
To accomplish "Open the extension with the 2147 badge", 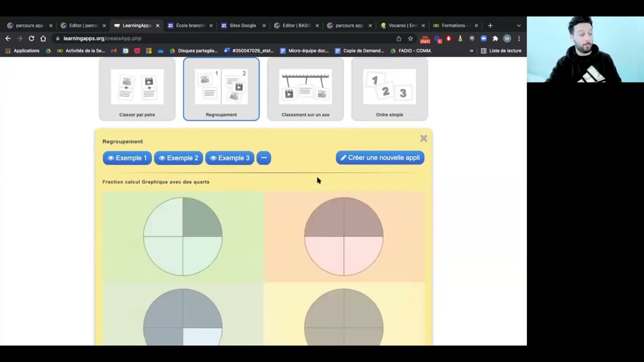I will click(x=425, y=39).
